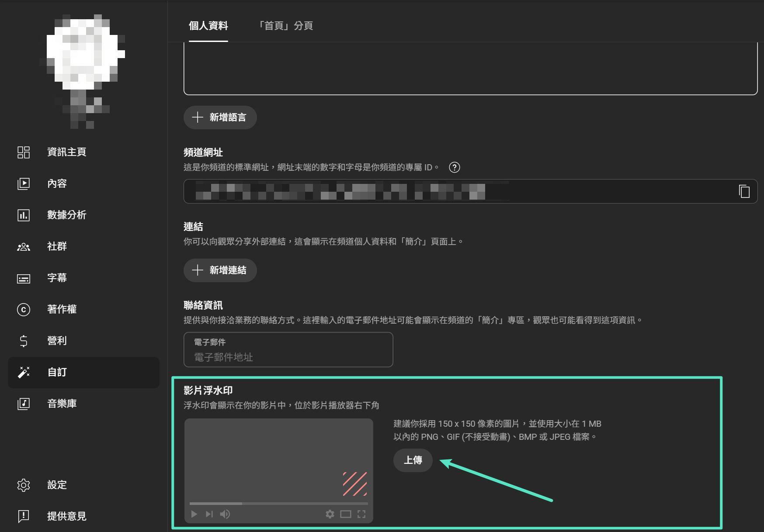Screen dimensions: 764x532
Task: Click 上傳 to upload a watermark
Action: click(x=412, y=460)
